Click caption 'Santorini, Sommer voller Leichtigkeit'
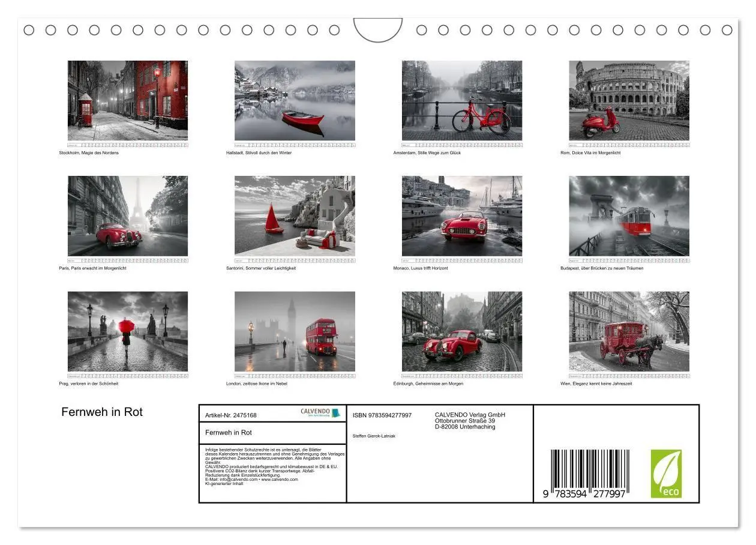 261,268
